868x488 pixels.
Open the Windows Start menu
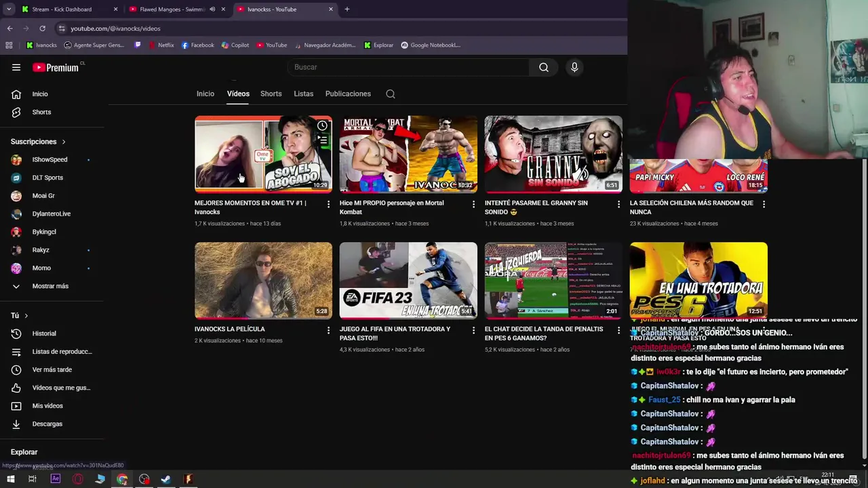coord(11,479)
